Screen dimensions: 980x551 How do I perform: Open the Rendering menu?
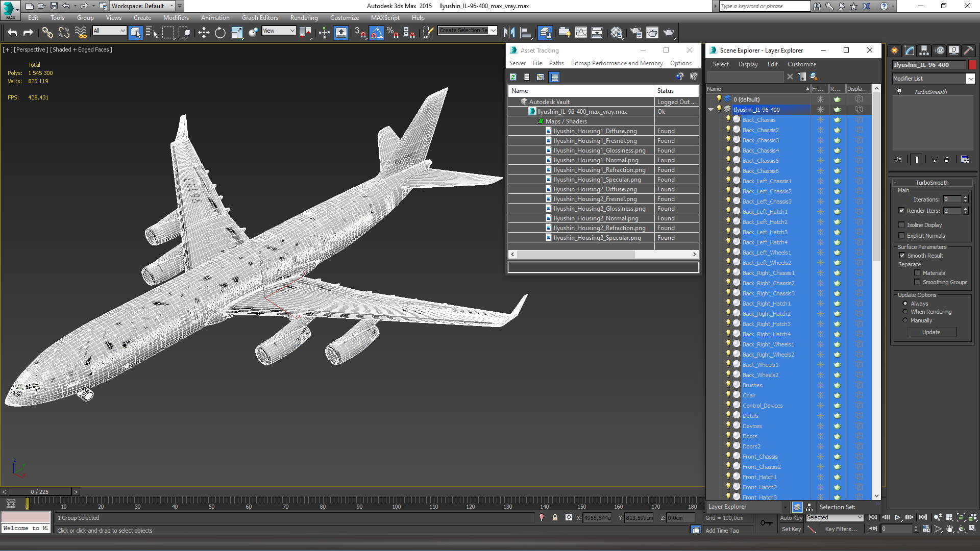click(304, 18)
